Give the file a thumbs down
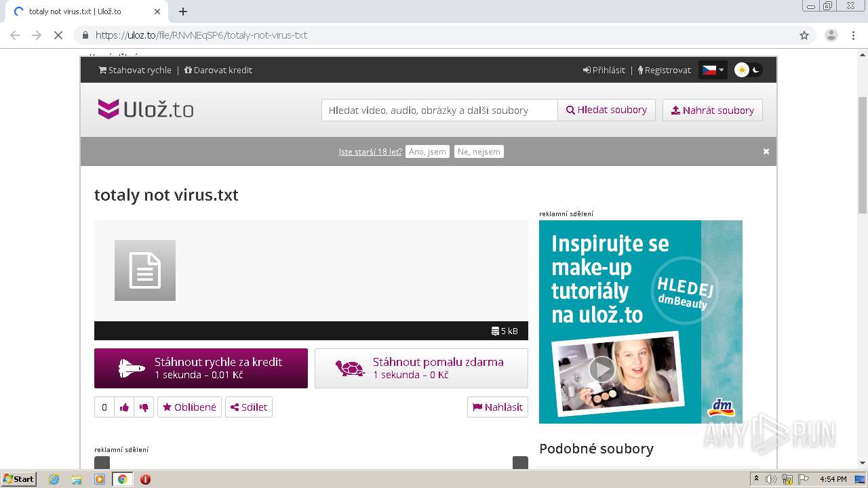This screenshot has width=868, height=488. coord(144,407)
